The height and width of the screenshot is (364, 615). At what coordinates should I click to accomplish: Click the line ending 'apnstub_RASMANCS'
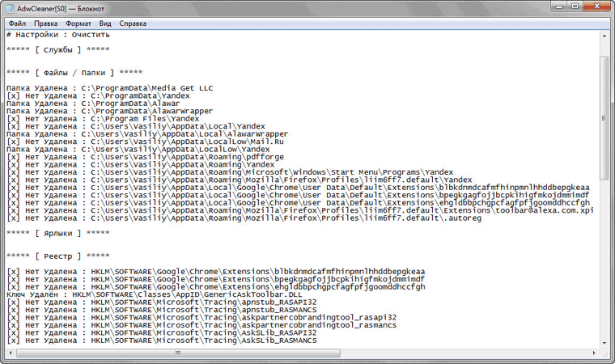pos(162,310)
